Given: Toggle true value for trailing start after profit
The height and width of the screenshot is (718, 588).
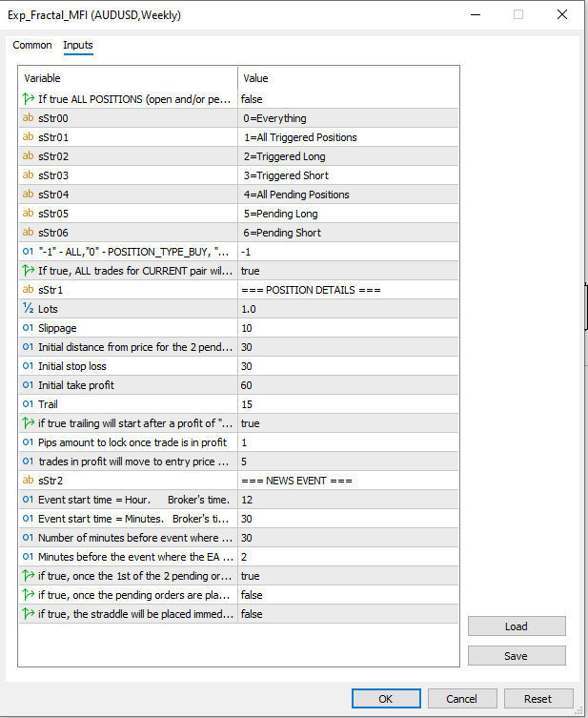Looking at the screenshot, I should click(348, 423).
